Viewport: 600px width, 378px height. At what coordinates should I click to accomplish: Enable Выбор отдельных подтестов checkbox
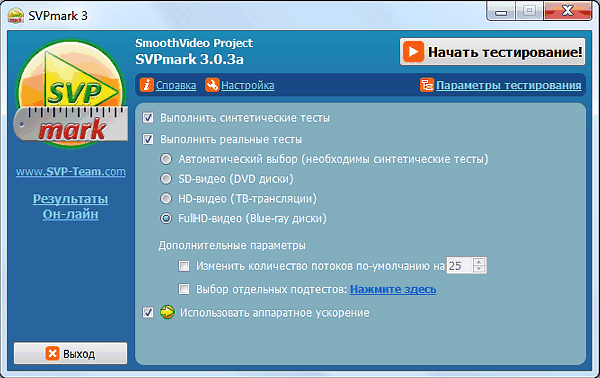[184, 289]
